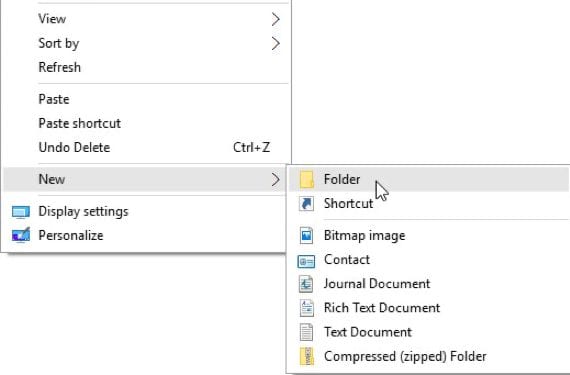This screenshot has height=375, width=570.
Task: Click the yellow Folder icon in submenu
Action: click(x=306, y=180)
